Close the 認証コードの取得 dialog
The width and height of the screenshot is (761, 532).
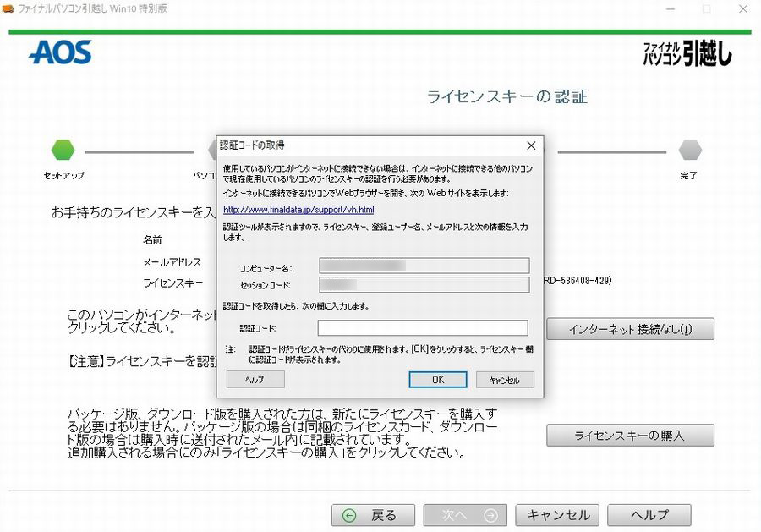(x=532, y=145)
